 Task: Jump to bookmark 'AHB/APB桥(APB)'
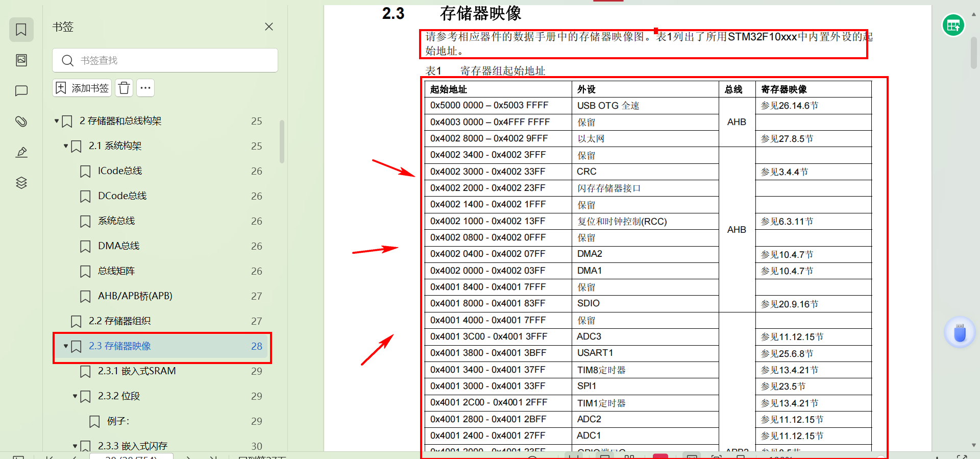click(135, 296)
